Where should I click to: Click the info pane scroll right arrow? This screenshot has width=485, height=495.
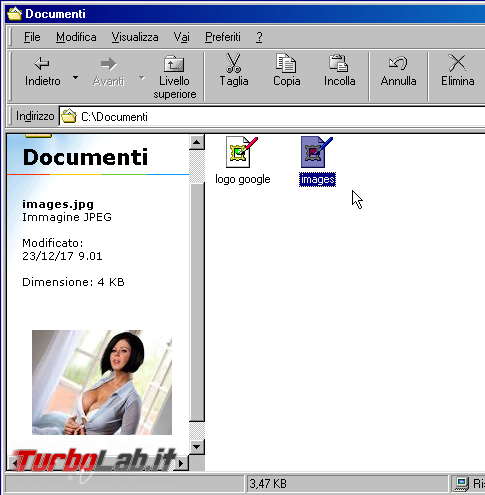[181, 463]
